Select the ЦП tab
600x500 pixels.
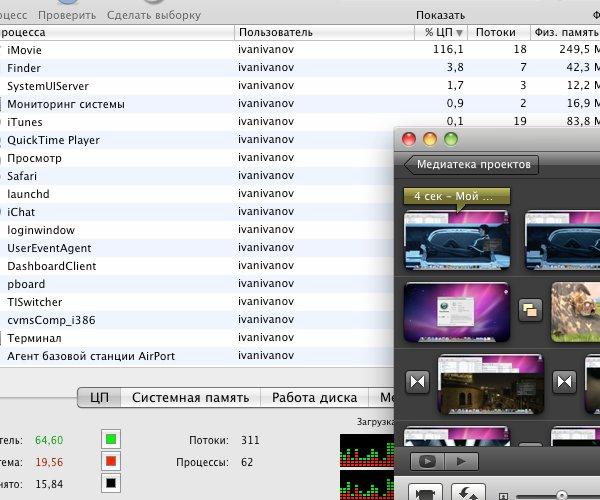99,397
